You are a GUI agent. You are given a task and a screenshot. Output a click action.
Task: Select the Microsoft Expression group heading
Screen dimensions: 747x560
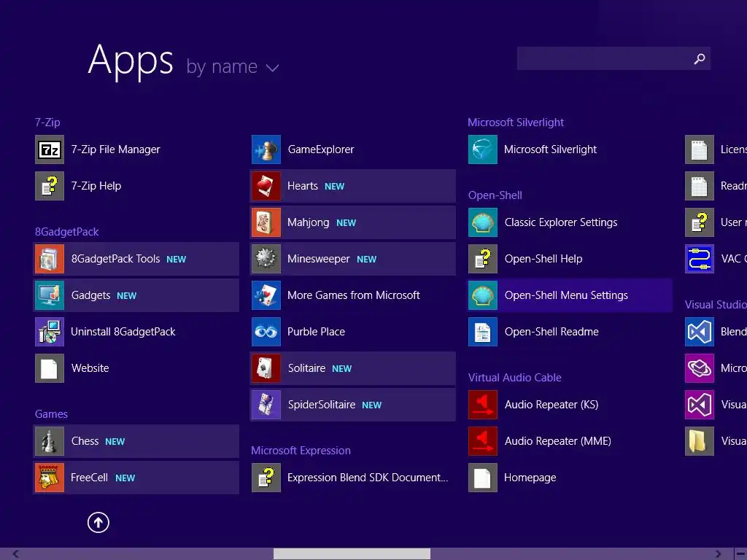pyautogui.click(x=301, y=451)
